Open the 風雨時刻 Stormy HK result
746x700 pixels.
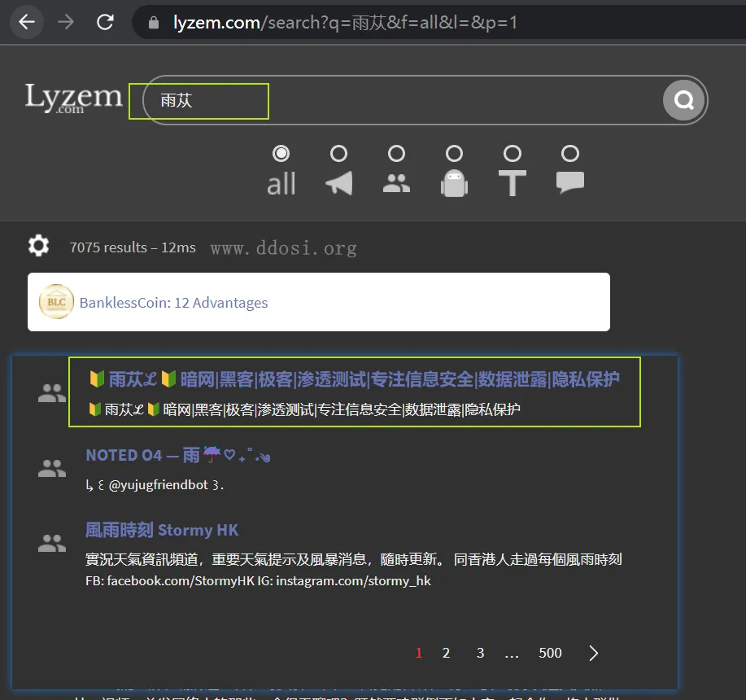click(x=162, y=530)
